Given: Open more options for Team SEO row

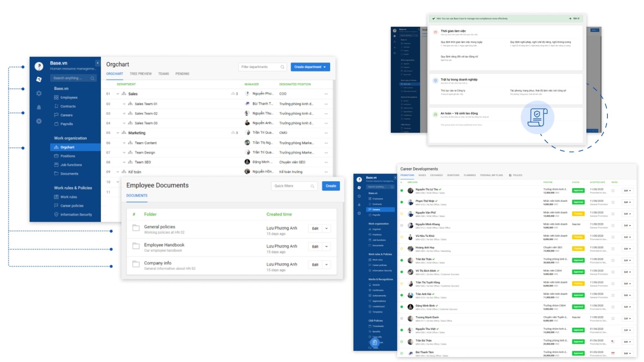Looking at the screenshot, I should point(326,162).
